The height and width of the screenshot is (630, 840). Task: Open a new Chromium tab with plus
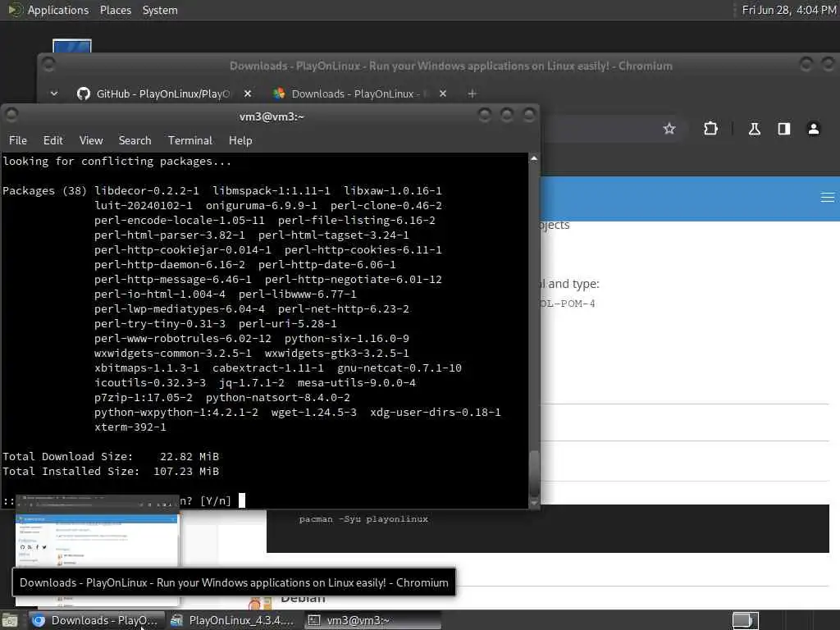tap(472, 94)
